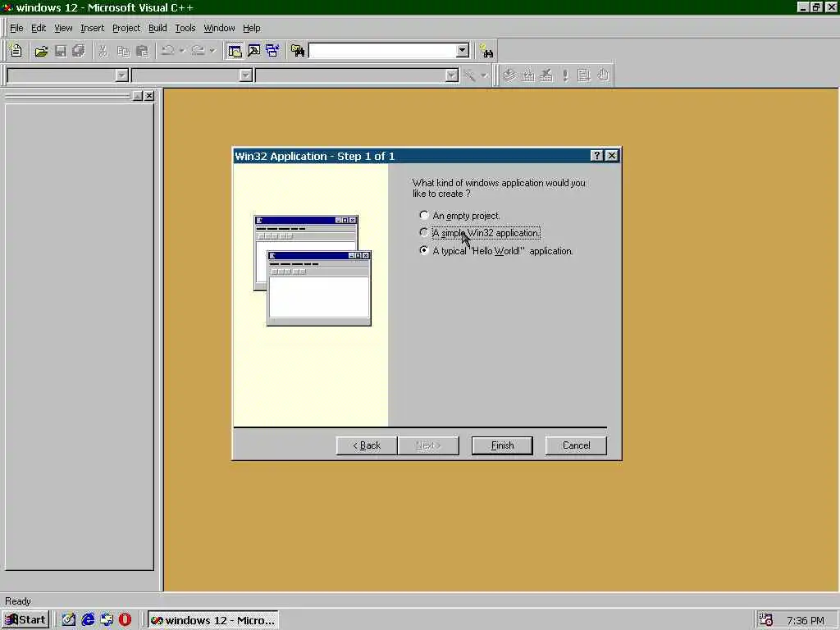840x630 pixels.
Task: Launch Opera from quick launch bar
Action: (125, 619)
